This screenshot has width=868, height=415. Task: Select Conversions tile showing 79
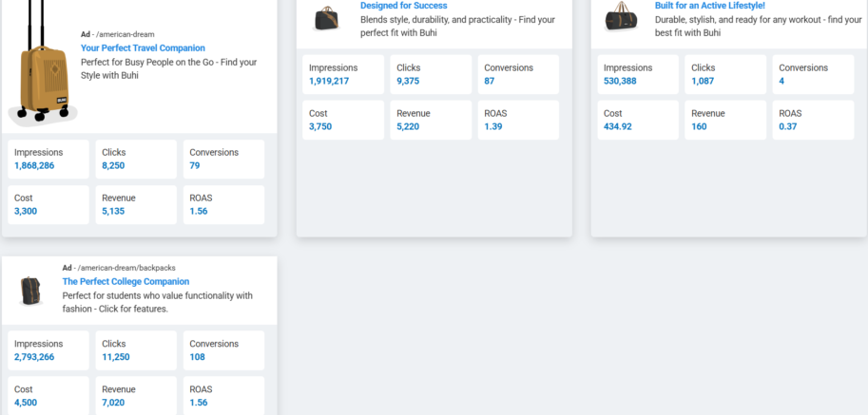coord(223,159)
